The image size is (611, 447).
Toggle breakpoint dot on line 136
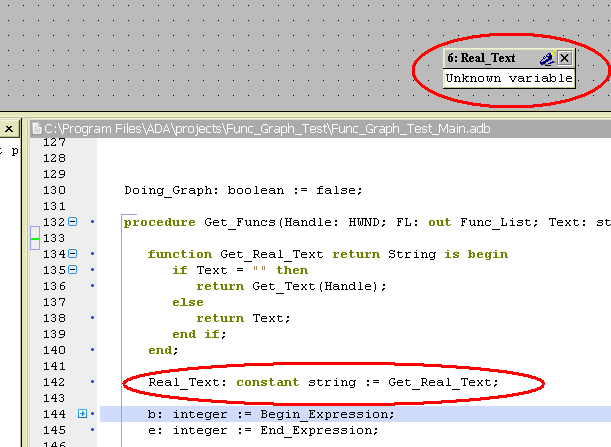click(x=92, y=286)
